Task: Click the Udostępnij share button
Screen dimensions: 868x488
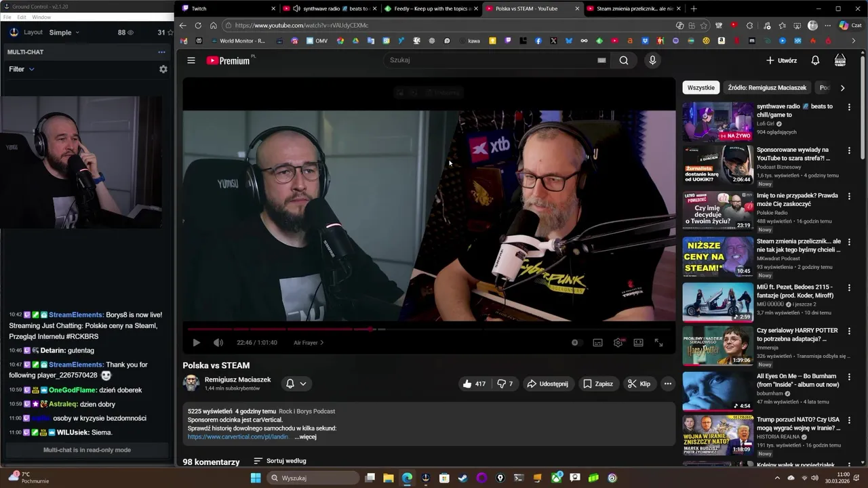Action: (547, 384)
